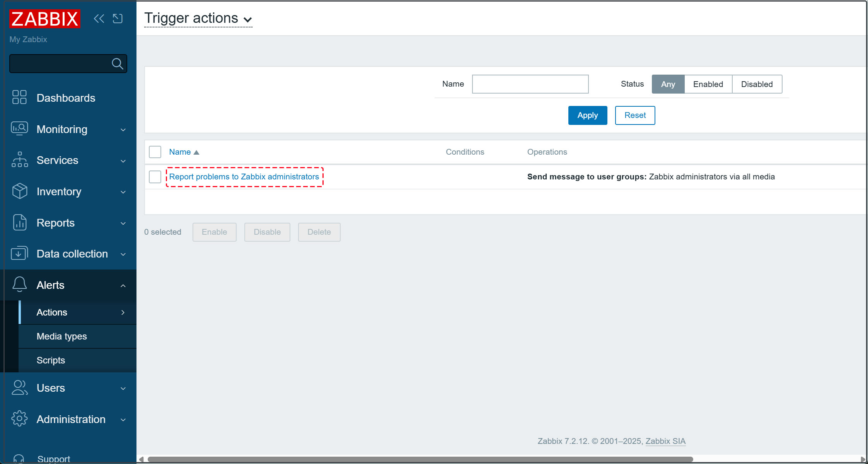Image resolution: width=868 pixels, height=464 pixels.
Task: Open Scripts submenu item
Action: pyautogui.click(x=51, y=360)
